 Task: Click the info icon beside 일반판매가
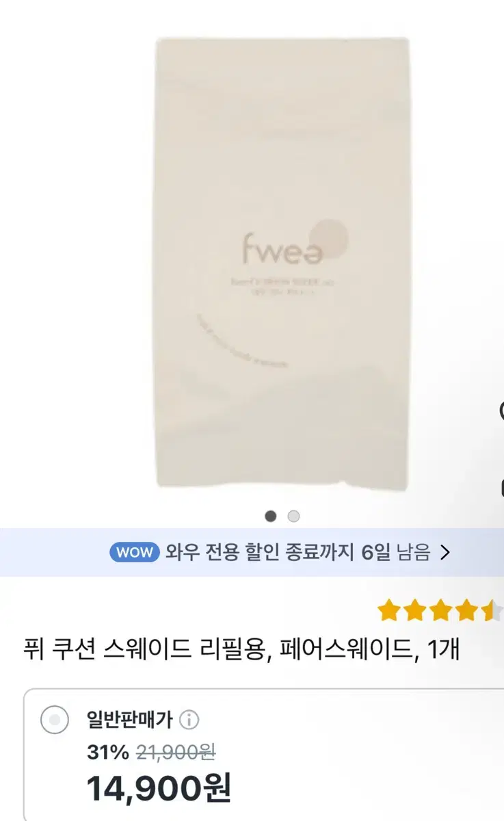point(189,720)
